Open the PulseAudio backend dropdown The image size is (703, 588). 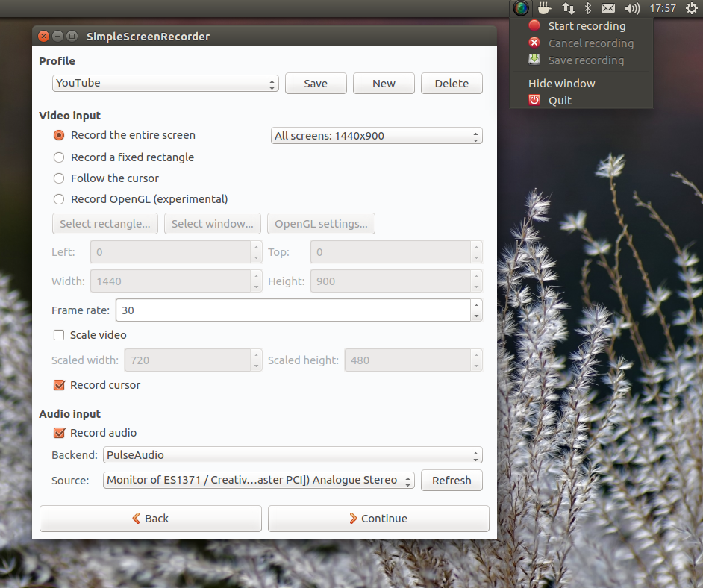293,455
